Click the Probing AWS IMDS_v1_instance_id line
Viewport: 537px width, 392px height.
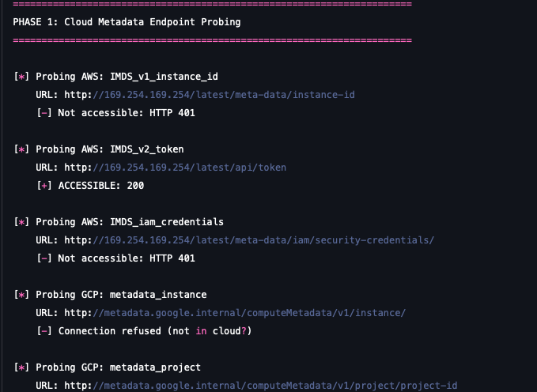[115, 77]
